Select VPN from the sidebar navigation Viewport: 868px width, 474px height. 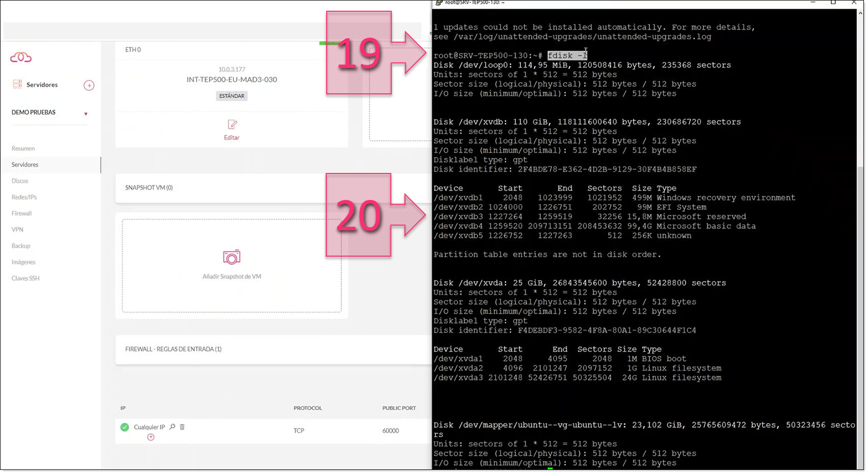coord(17,230)
